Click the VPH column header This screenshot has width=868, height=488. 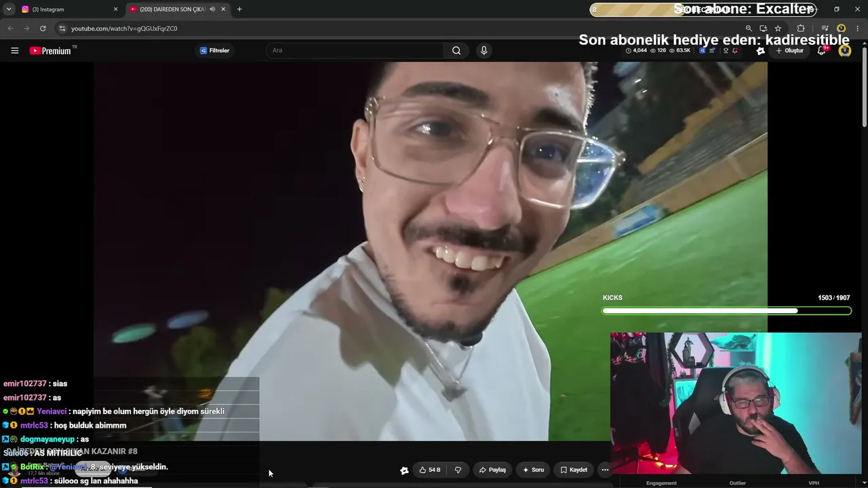[814, 483]
